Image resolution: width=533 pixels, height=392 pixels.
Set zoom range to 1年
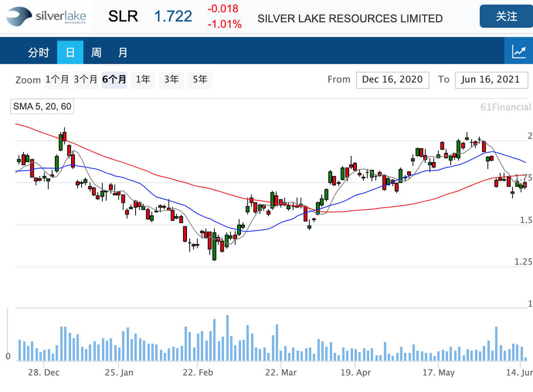coord(143,79)
